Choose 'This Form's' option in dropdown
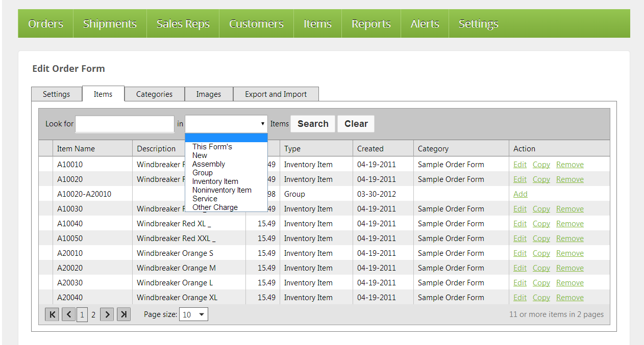The image size is (644, 345). pyautogui.click(x=212, y=147)
